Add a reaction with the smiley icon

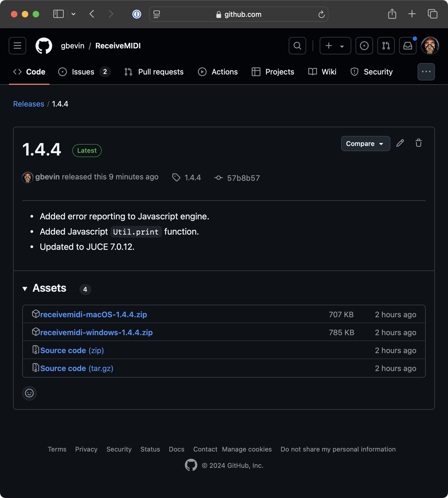pyautogui.click(x=29, y=393)
